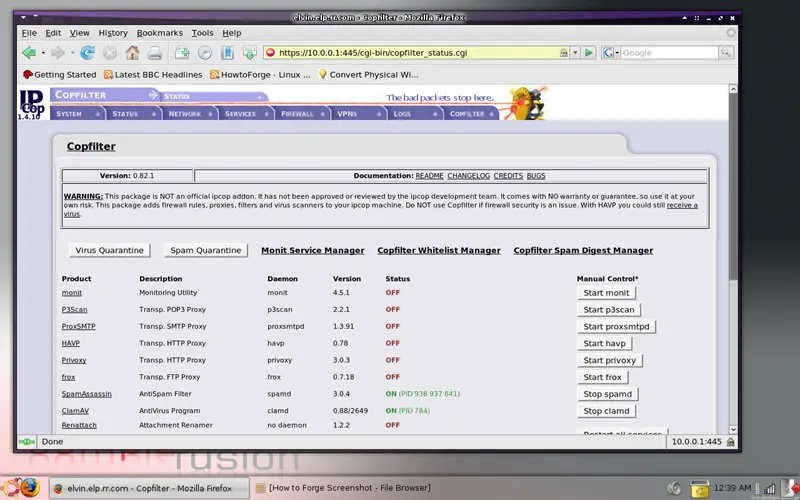This screenshot has width=800, height=500.
Task: Click in the Google search field
Action: 669,53
